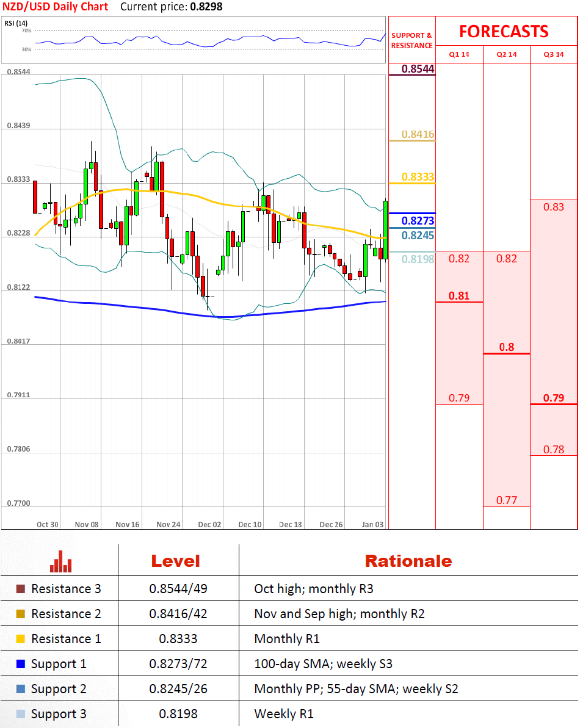
Task: Click the Support & Resistance column header
Action: 411,40
